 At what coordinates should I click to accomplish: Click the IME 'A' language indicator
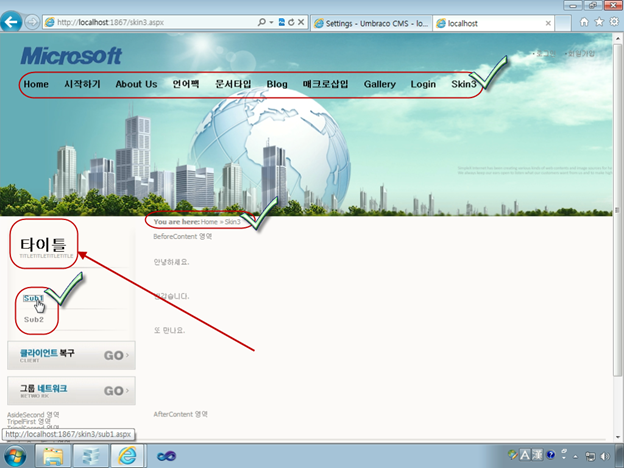tap(525, 455)
